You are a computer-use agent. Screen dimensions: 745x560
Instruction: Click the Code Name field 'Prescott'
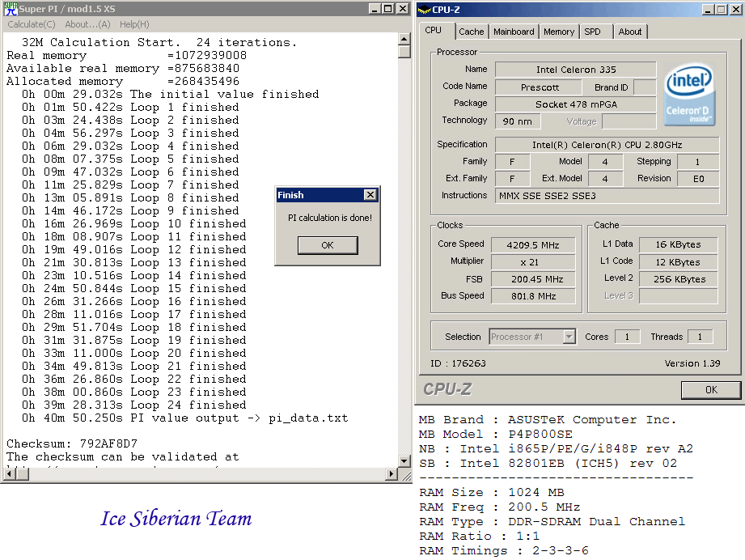point(539,87)
